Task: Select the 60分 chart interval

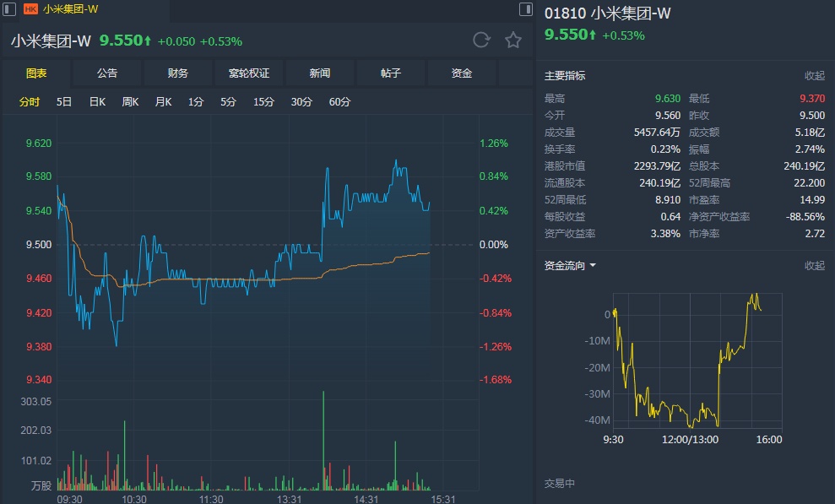Action: [x=339, y=102]
